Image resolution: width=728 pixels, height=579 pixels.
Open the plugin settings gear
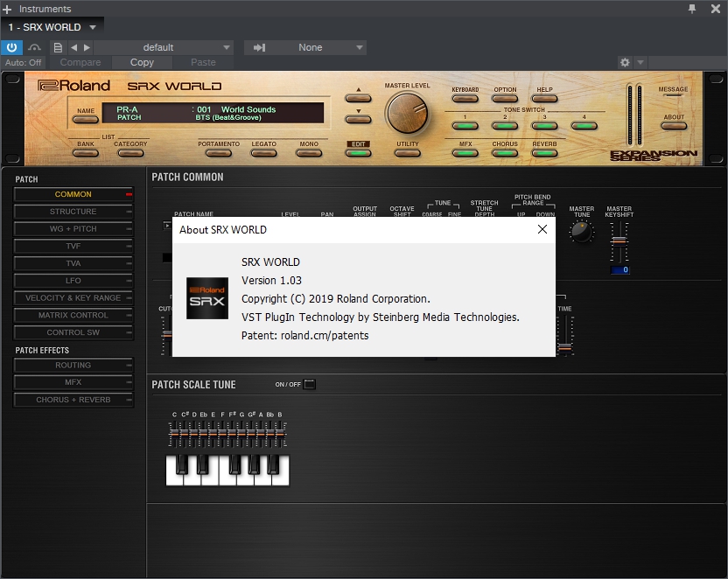[625, 62]
